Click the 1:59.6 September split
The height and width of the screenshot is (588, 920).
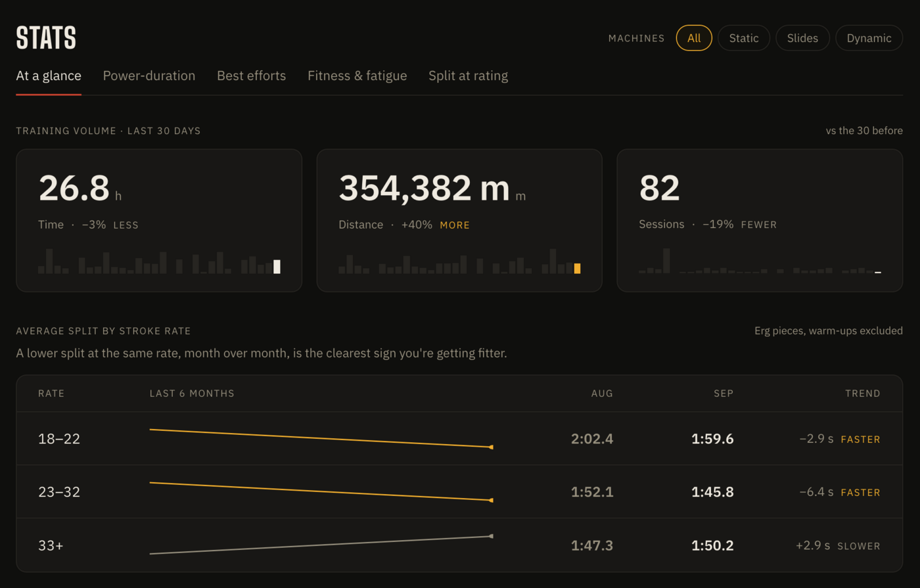click(x=712, y=439)
